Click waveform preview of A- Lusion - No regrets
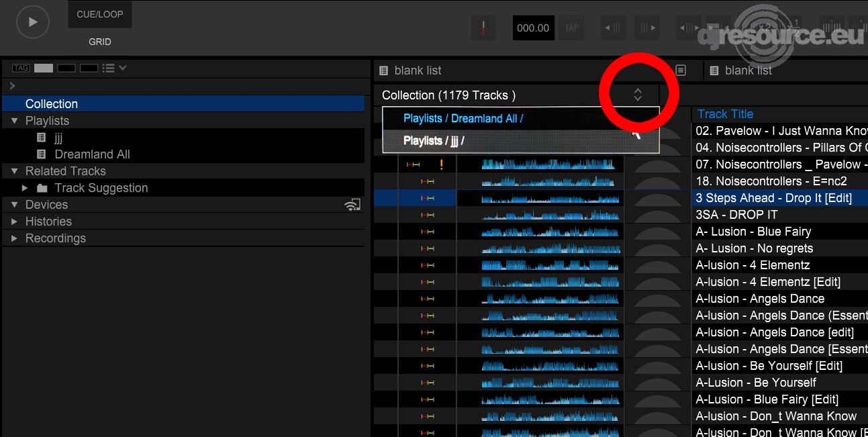Screen dimensions: 868x437 tap(550, 248)
